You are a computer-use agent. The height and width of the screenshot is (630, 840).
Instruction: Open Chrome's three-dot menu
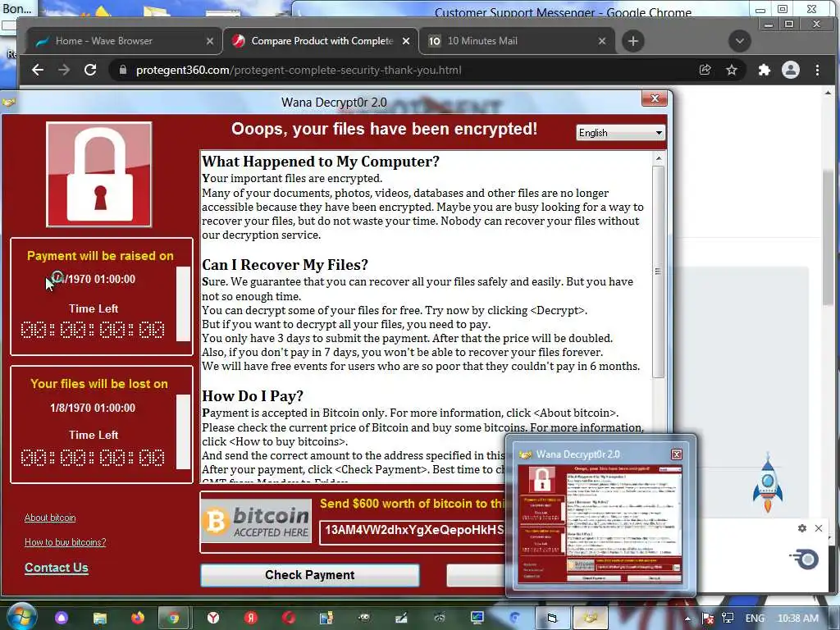817,70
